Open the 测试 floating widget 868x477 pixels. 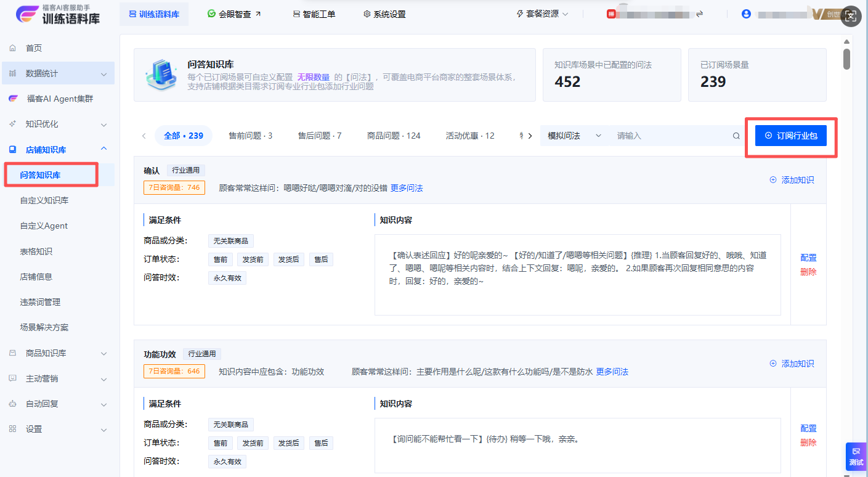click(x=856, y=457)
